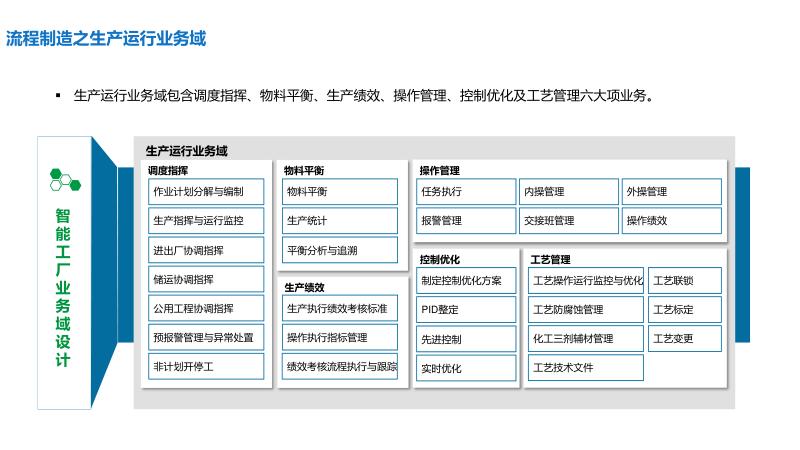
Task: Click the 生产运行业务域 panel title
Action: (x=187, y=151)
